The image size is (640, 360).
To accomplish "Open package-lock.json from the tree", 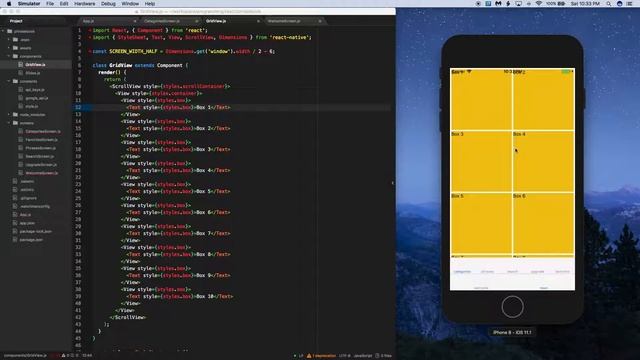I will tap(36, 231).
